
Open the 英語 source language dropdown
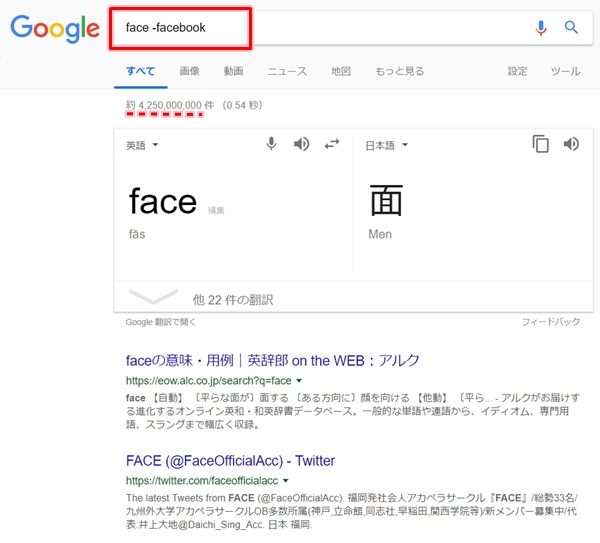tap(142, 145)
